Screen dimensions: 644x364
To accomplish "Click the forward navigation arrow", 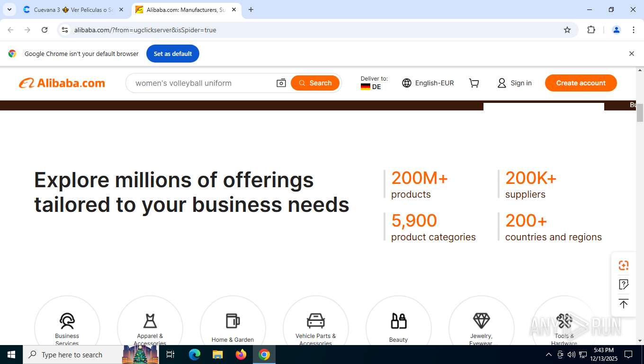I will point(27,30).
